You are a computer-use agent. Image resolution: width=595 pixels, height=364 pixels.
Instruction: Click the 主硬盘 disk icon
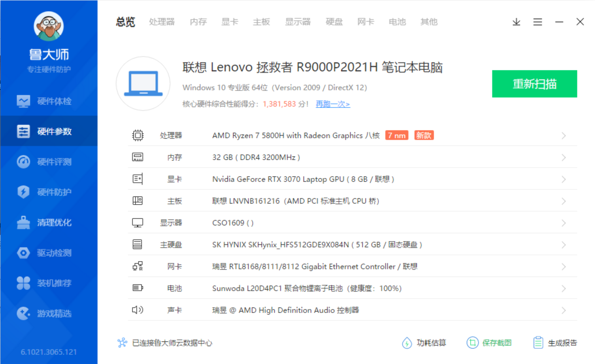click(x=138, y=244)
